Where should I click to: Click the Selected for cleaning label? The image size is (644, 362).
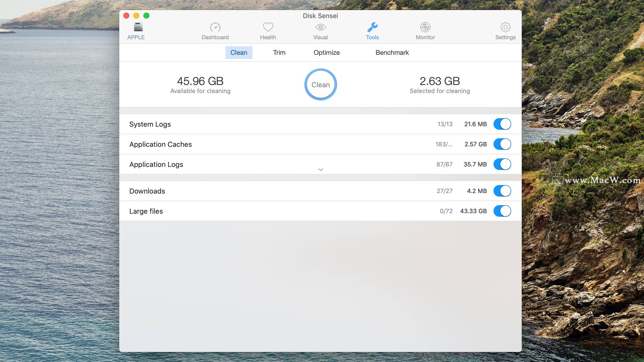coord(440,91)
